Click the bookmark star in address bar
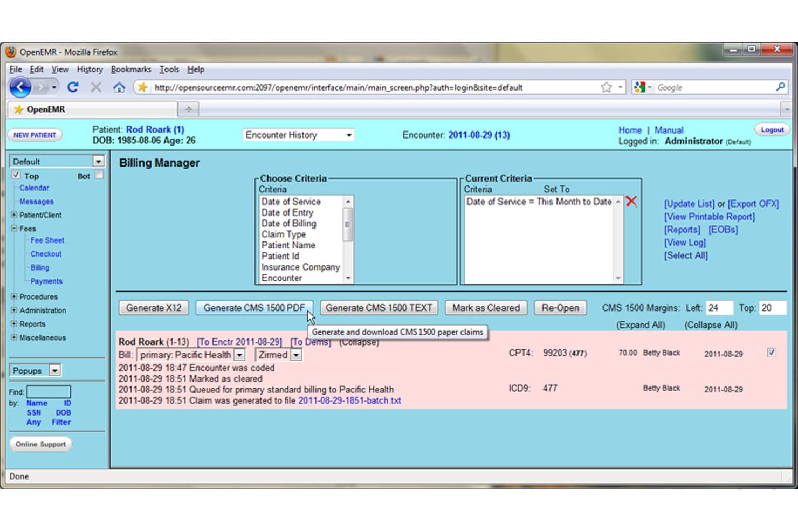The height and width of the screenshot is (532, 798). tap(606, 87)
